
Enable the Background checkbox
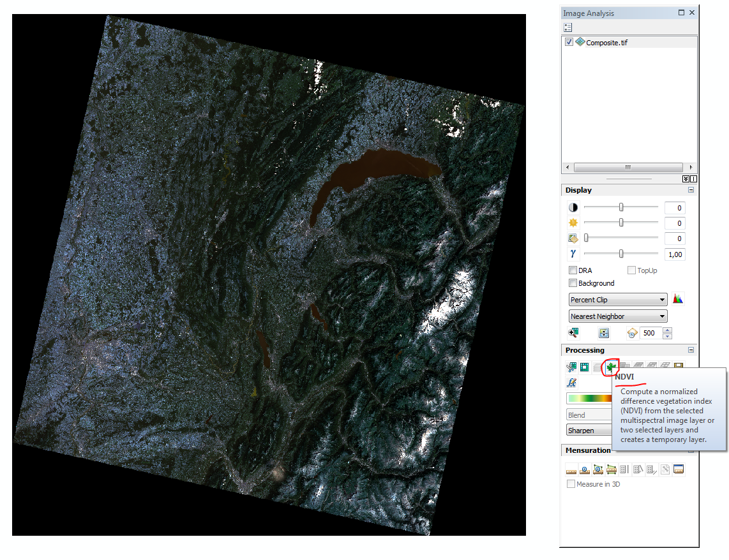573,283
